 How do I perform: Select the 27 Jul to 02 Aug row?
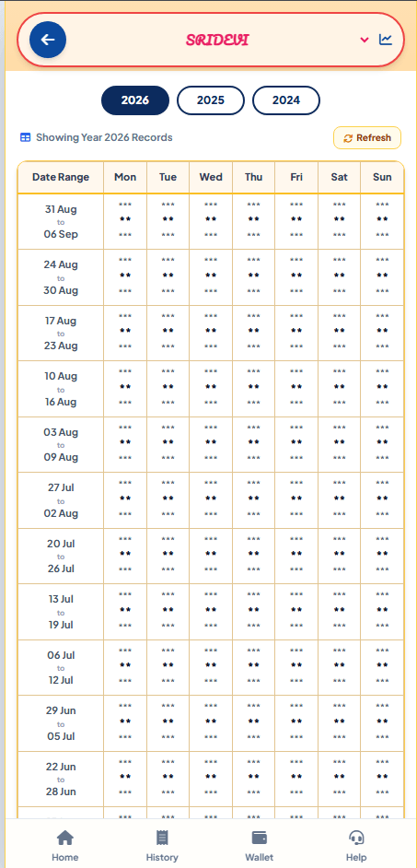click(x=211, y=499)
